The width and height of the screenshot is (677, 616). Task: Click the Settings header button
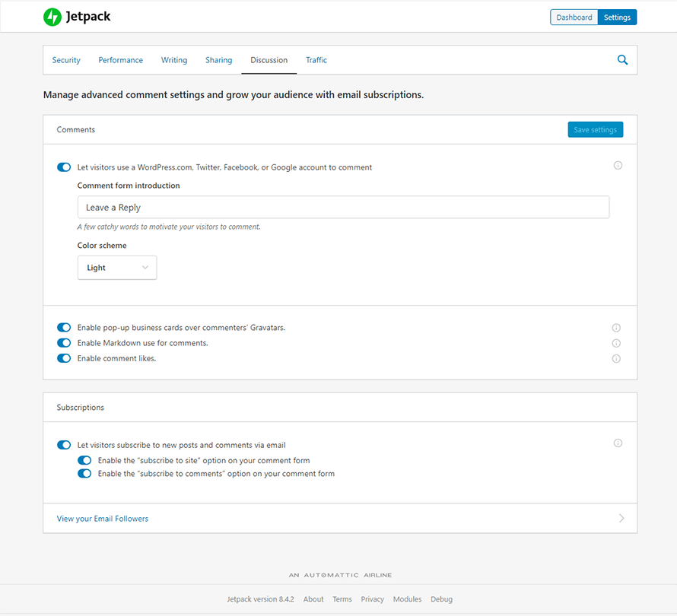617,17
